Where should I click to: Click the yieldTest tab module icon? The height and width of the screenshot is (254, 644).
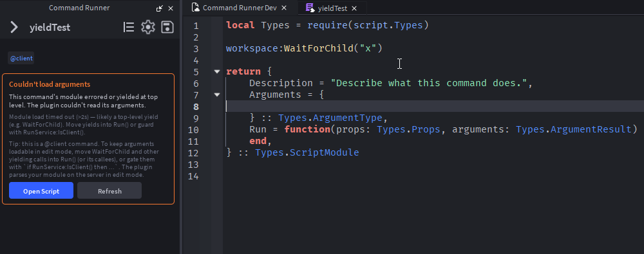(310, 8)
